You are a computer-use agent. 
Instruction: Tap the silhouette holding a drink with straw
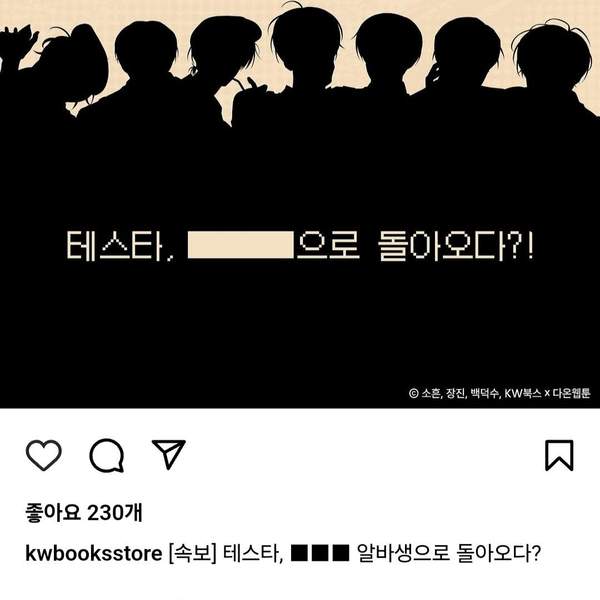(x=226, y=65)
